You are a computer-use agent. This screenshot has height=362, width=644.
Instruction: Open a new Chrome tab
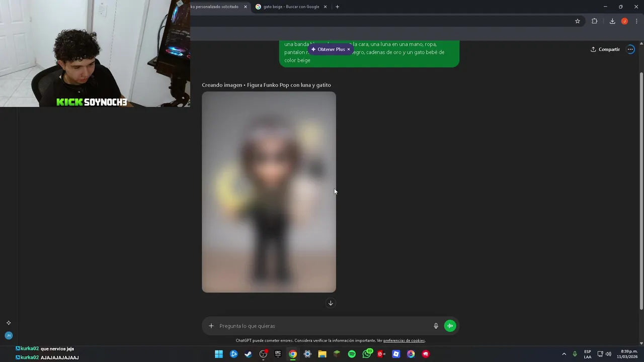click(x=337, y=7)
